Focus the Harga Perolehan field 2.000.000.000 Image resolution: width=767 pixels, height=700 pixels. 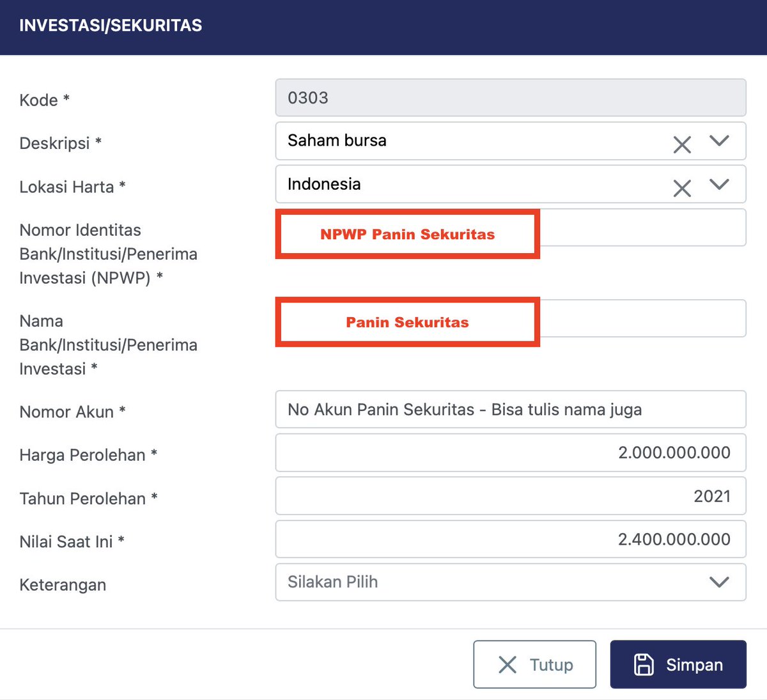click(511, 453)
